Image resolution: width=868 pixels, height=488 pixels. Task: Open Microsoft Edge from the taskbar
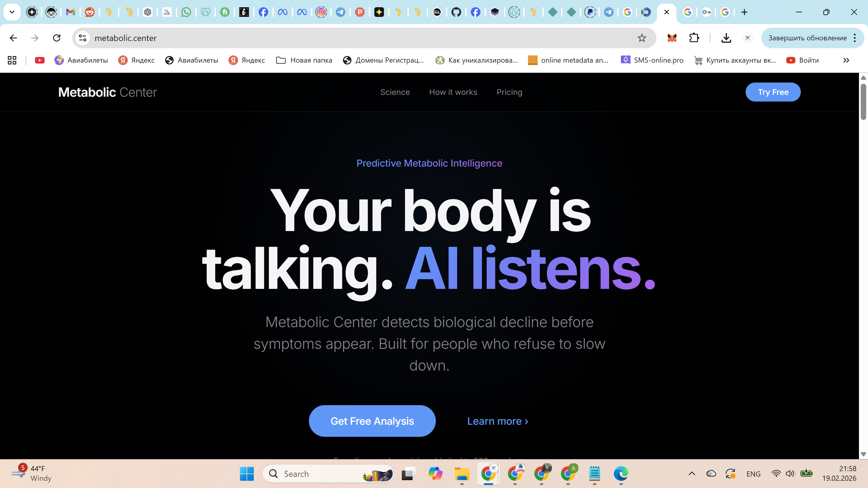pyautogui.click(x=621, y=474)
